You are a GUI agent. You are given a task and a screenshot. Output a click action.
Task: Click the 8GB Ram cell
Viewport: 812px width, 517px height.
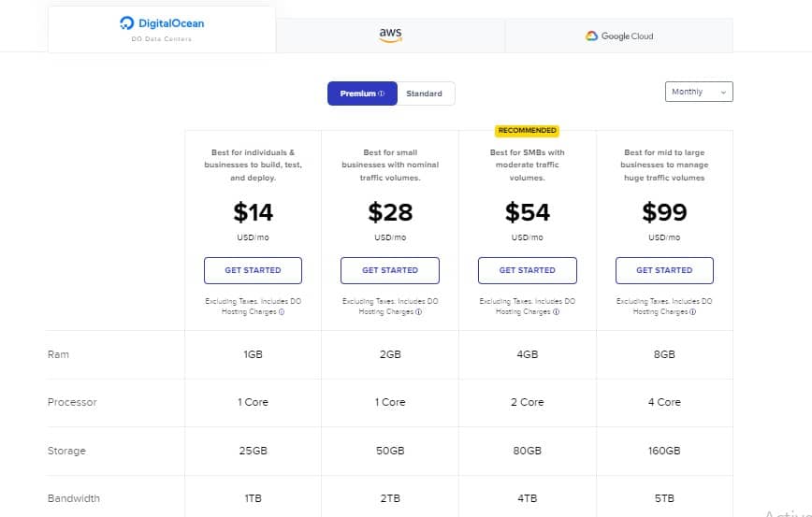[664, 354]
